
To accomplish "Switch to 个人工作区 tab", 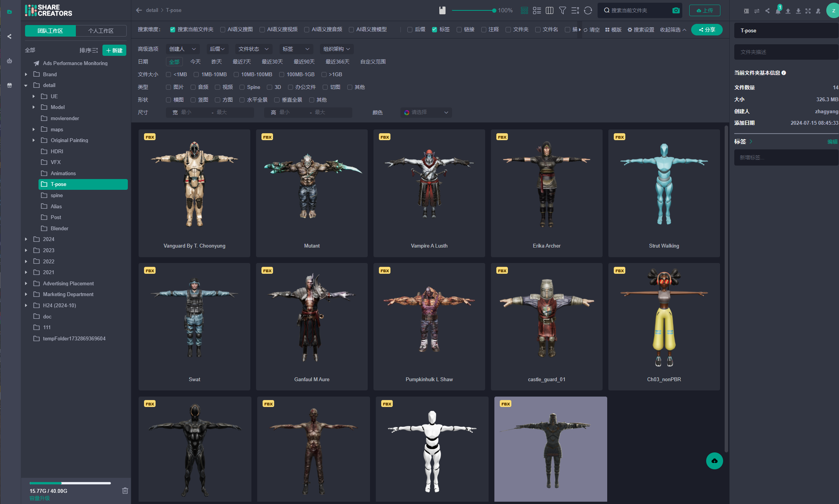I will (x=101, y=31).
